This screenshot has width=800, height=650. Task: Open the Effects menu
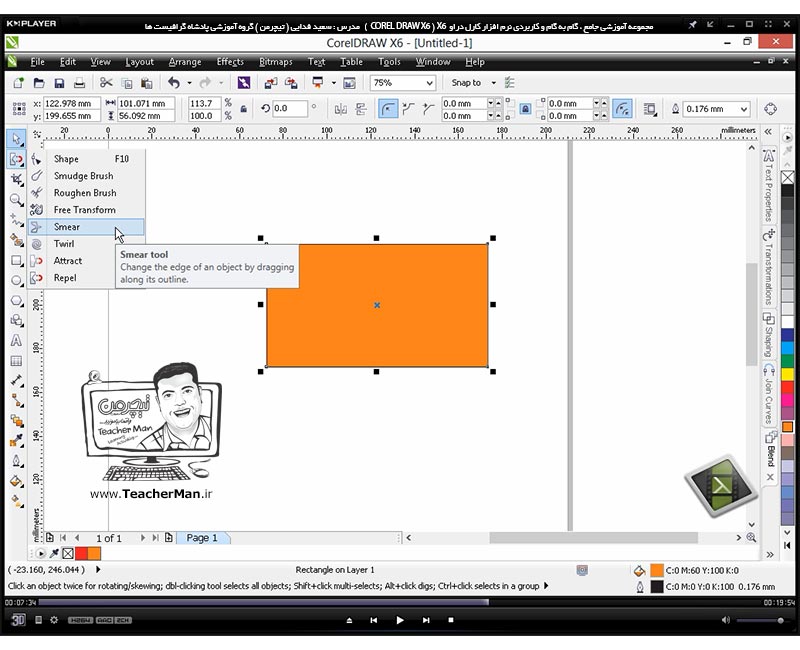click(x=230, y=62)
